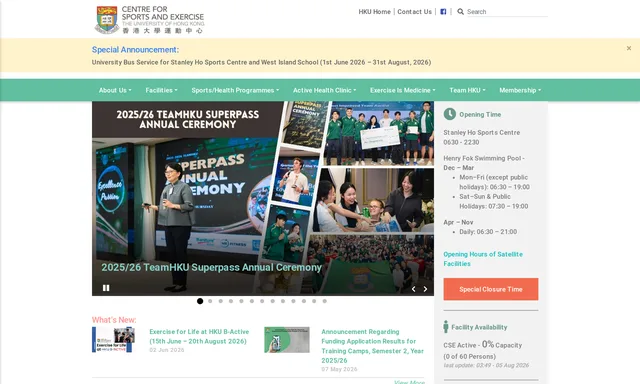Click the Special Closure Time button

click(491, 289)
